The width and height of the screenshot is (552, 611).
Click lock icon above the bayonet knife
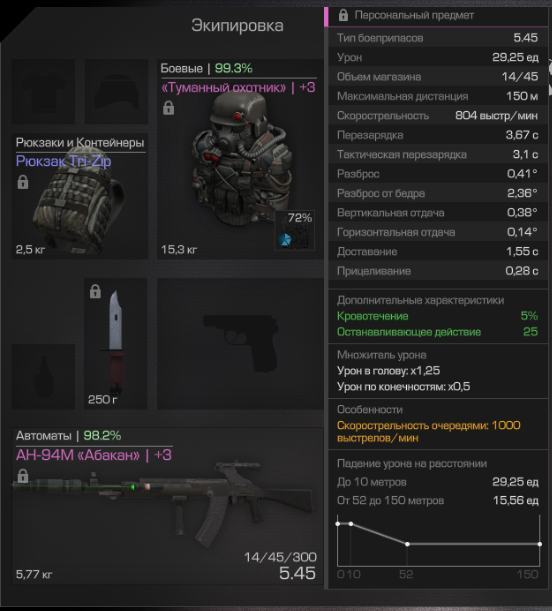pos(95,291)
